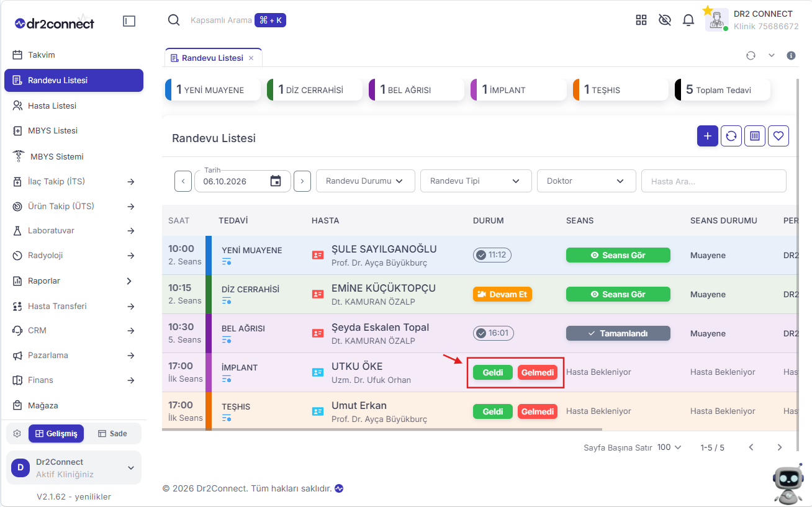Go to next day arrow

coord(302,181)
